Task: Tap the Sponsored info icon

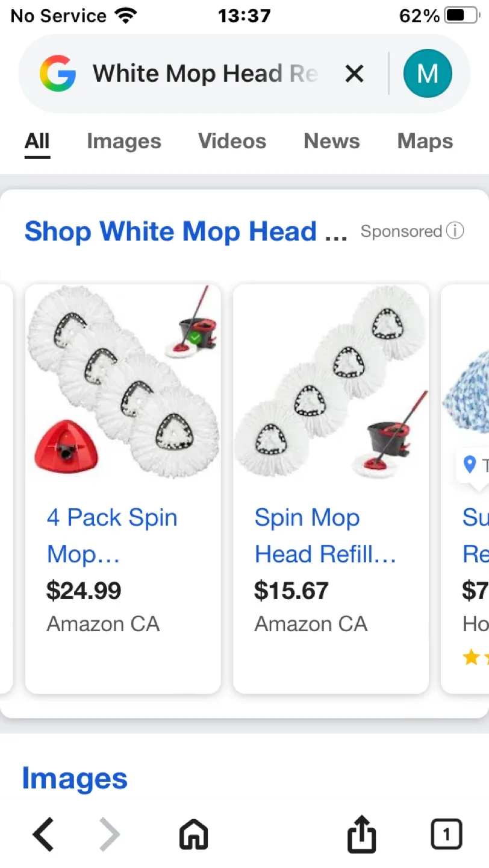Action: (x=456, y=230)
